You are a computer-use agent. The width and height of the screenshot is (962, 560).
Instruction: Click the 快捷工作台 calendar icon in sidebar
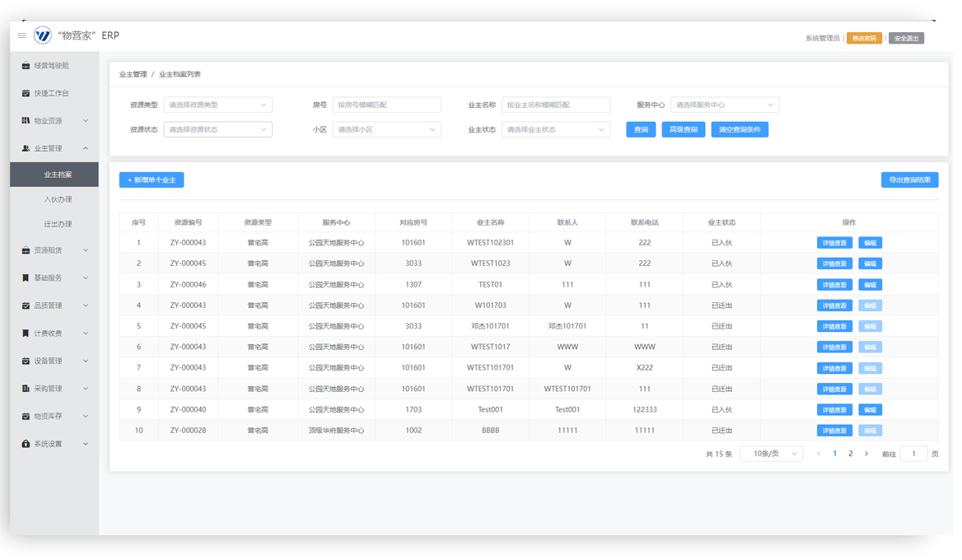[x=26, y=93]
